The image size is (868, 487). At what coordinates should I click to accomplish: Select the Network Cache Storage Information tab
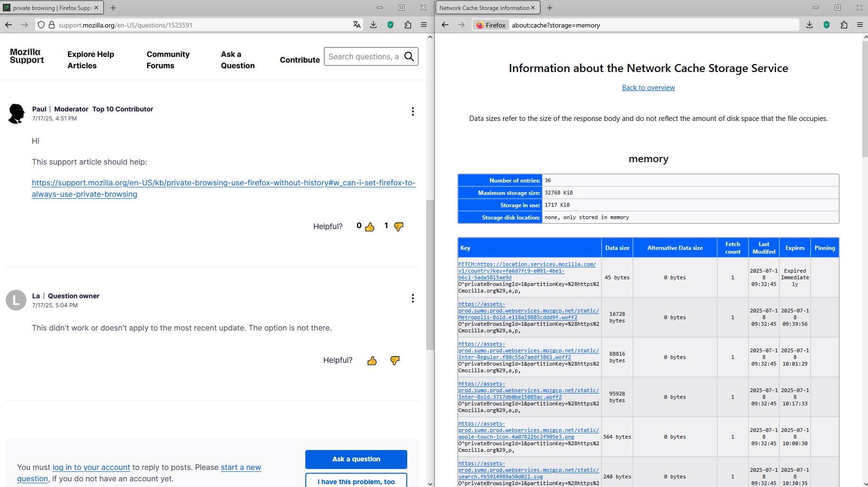tap(487, 8)
